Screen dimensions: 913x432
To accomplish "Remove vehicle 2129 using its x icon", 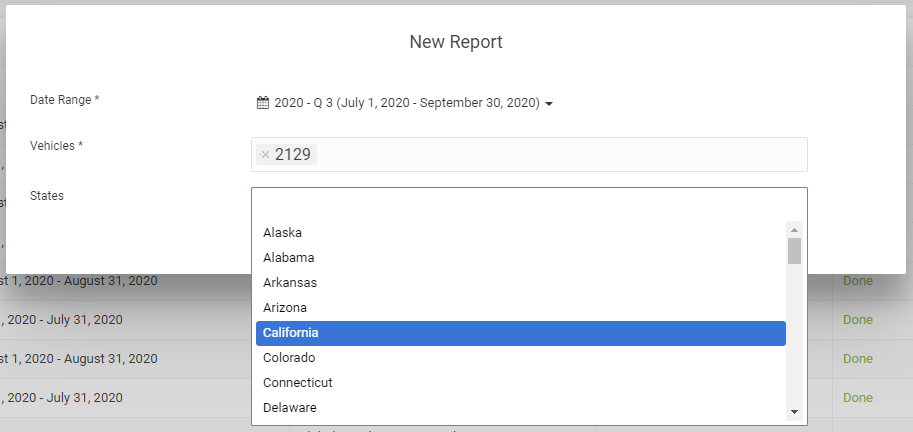I will [265, 154].
